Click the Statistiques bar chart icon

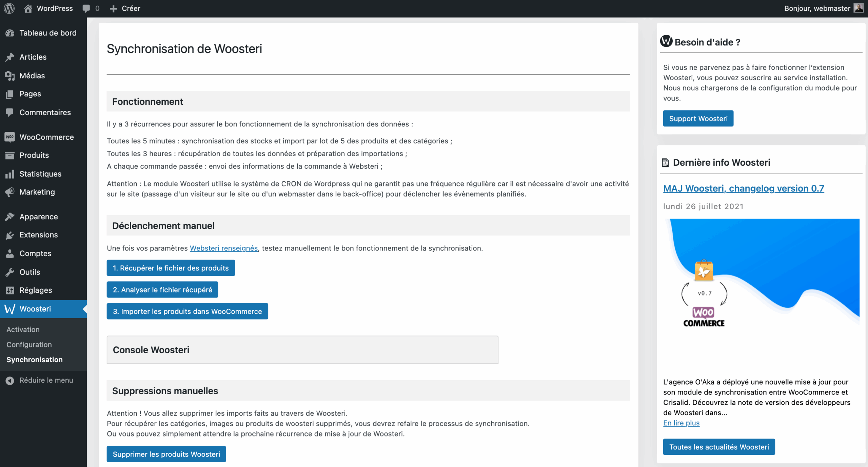10,174
